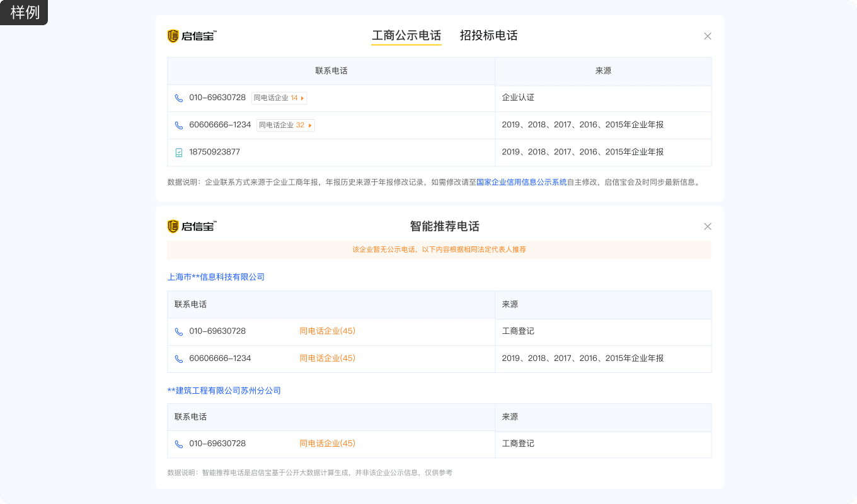857x504 pixels.
Task: Click phone icon beside 010-69630728 in top table
Action: coord(179,98)
